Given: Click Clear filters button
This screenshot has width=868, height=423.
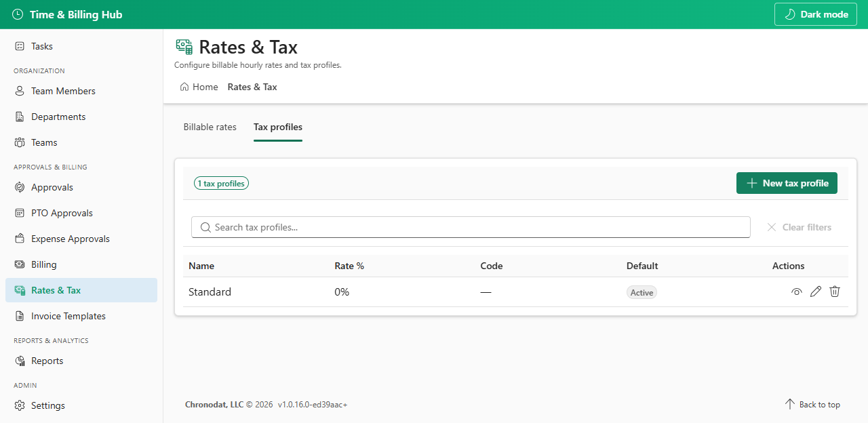Looking at the screenshot, I should pos(799,227).
